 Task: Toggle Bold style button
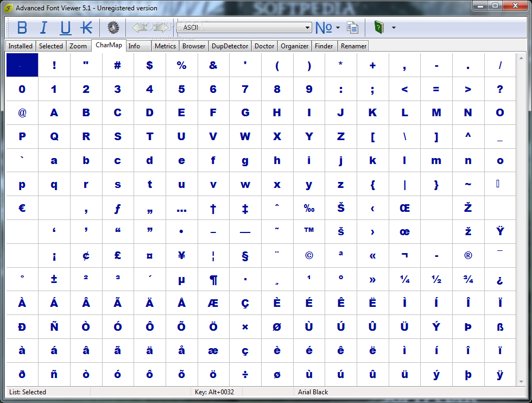click(22, 28)
